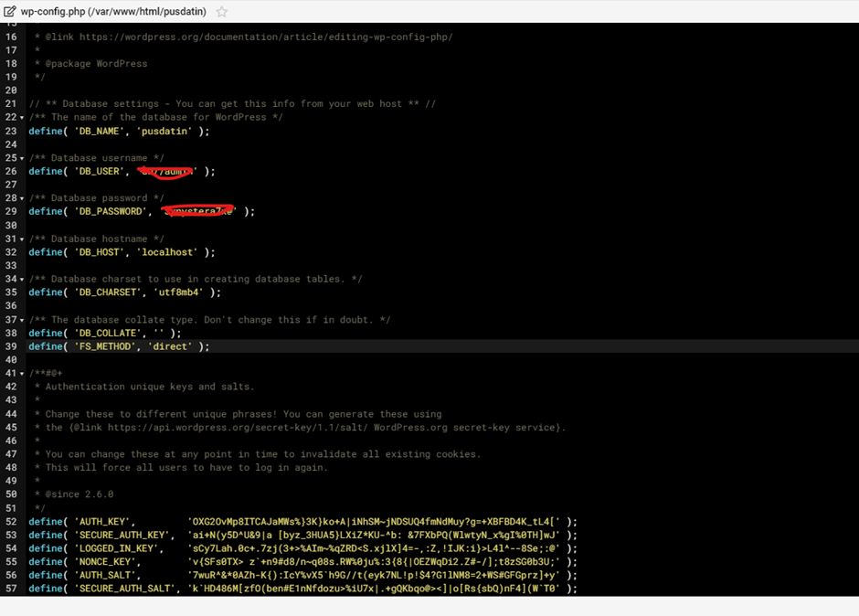Screen dimensions: 859x616
Task: Fold the Database password comment at line 28
Action: [x=22, y=198]
